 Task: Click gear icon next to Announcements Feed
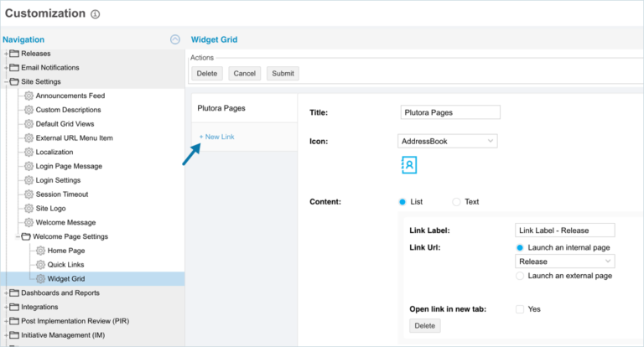[29, 96]
